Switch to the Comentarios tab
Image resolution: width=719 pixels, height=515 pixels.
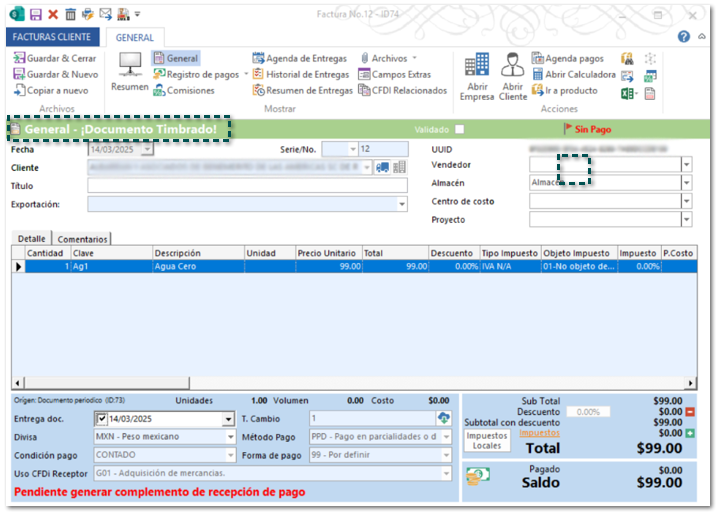tap(82, 239)
